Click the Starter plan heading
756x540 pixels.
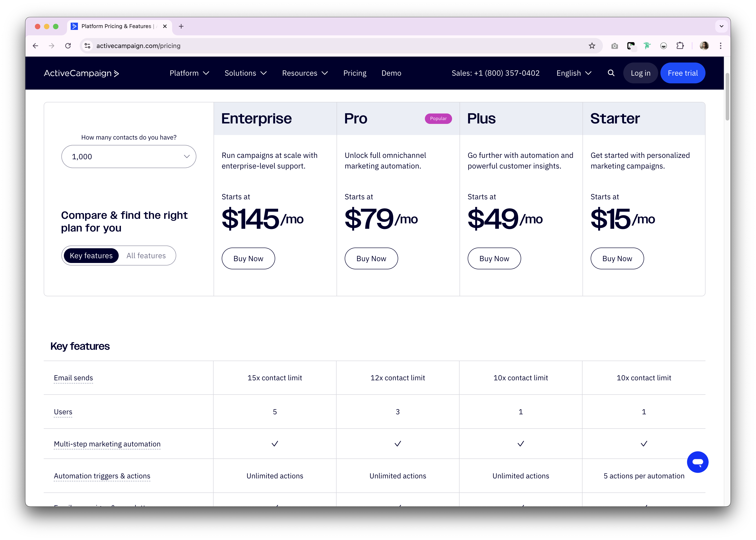(x=615, y=119)
